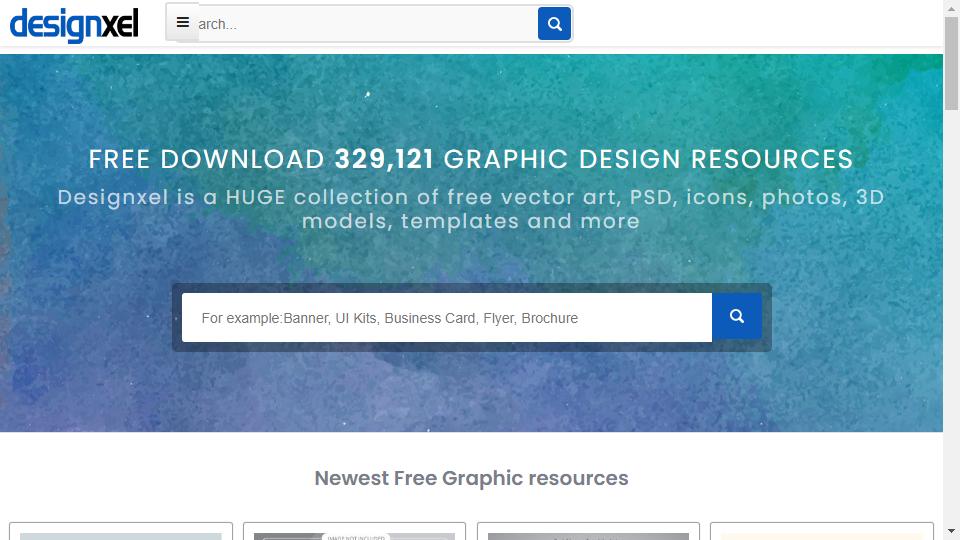960x540 pixels.
Task: Click the scrollbar up arrow
Action: click(951, 8)
